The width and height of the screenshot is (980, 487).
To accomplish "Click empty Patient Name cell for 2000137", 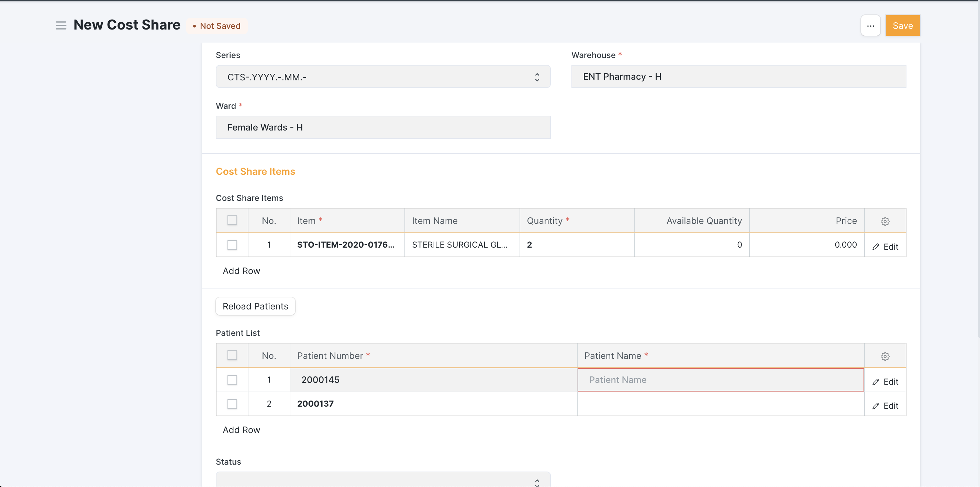I will coord(721,403).
